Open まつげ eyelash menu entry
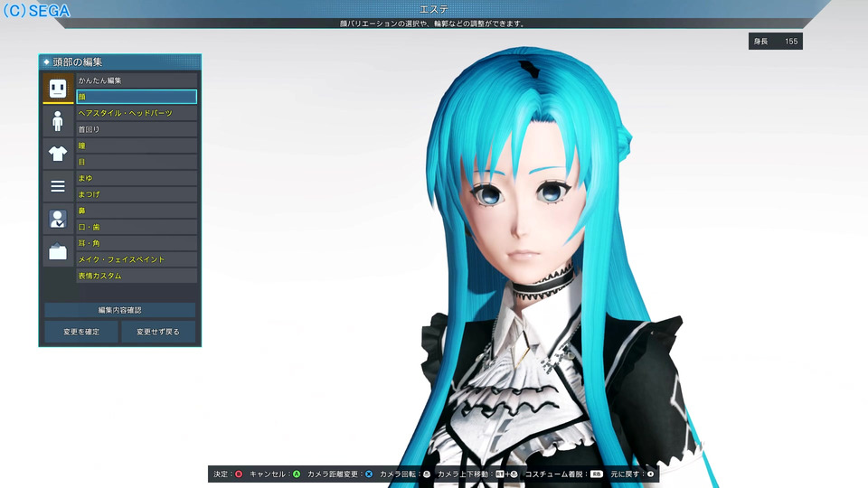The image size is (868, 488). pos(137,194)
